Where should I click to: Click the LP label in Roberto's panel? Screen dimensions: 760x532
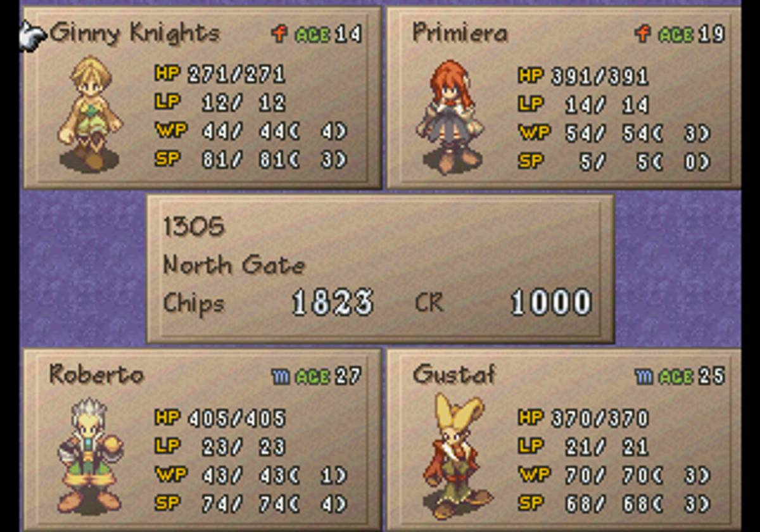point(167,446)
